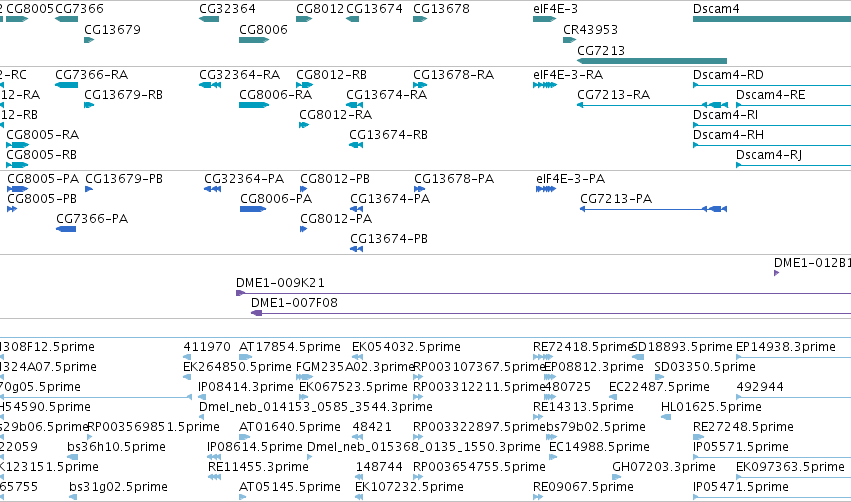Click protein CG7213-PA
Viewport: 851px width, 502px height.
(x=616, y=199)
